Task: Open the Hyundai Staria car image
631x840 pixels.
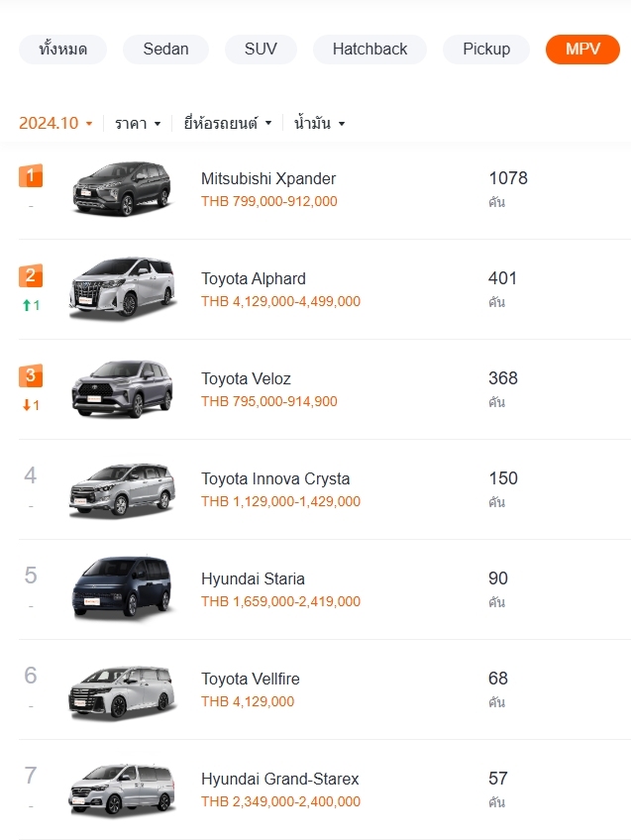Action: 123,588
